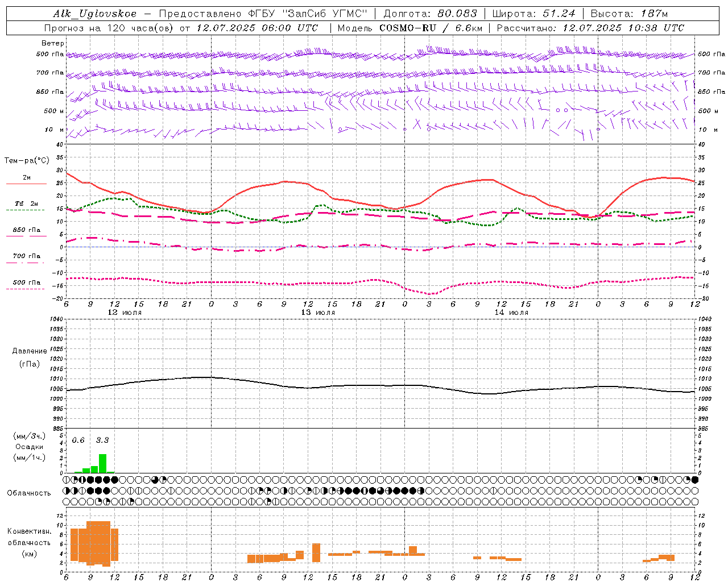
Task: Click the latitude value Широта: 51.24
Action: coord(533,14)
